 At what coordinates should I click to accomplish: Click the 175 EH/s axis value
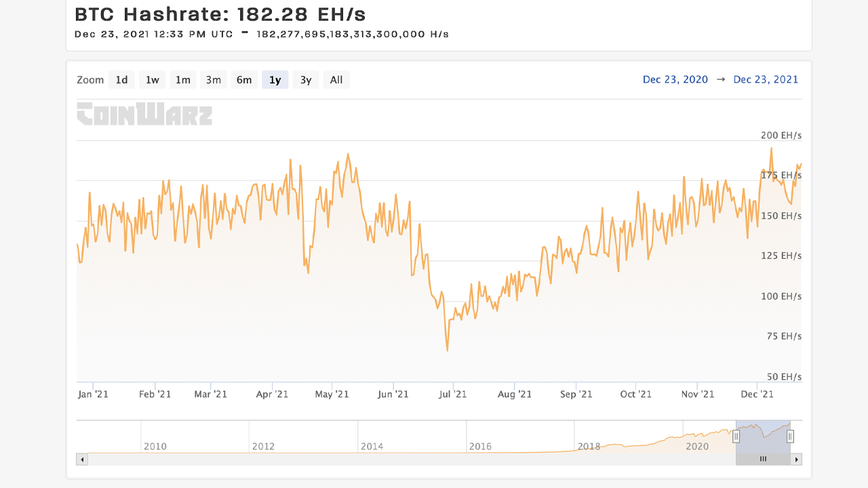[x=781, y=176]
